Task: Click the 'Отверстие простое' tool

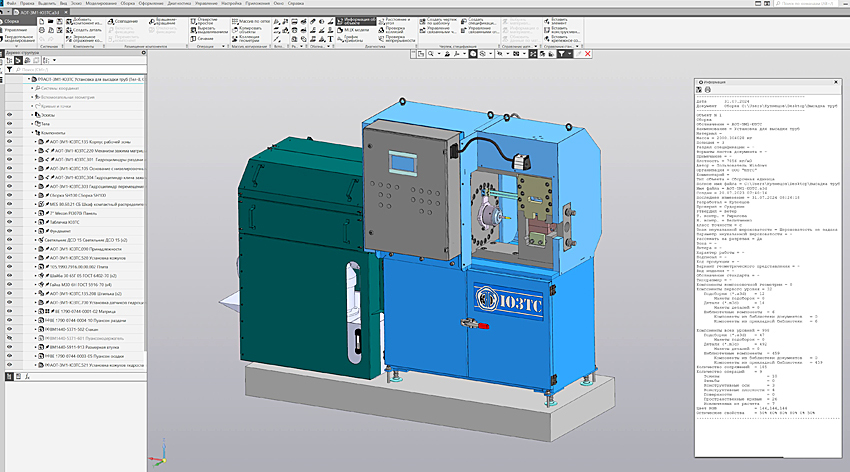Action: point(201,20)
